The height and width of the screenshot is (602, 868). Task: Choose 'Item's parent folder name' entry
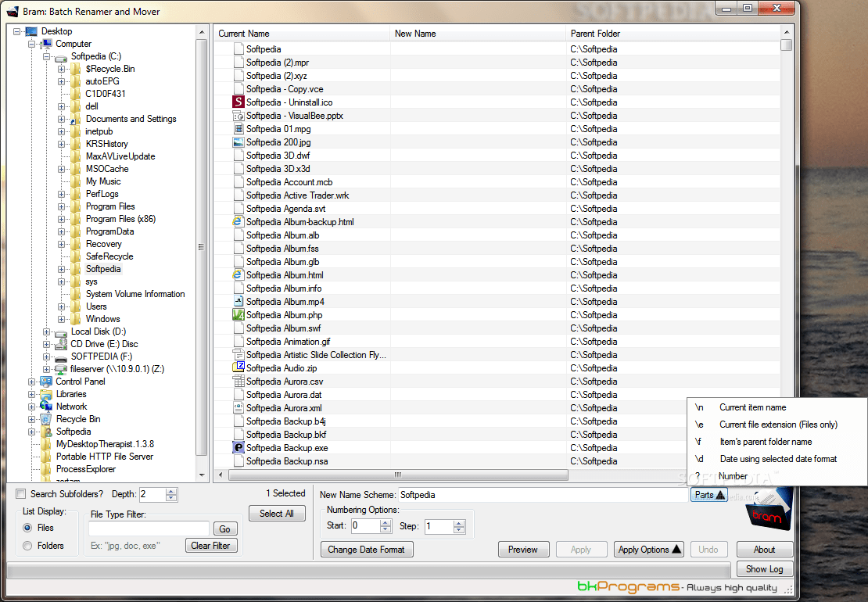pyautogui.click(x=777, y=442)
